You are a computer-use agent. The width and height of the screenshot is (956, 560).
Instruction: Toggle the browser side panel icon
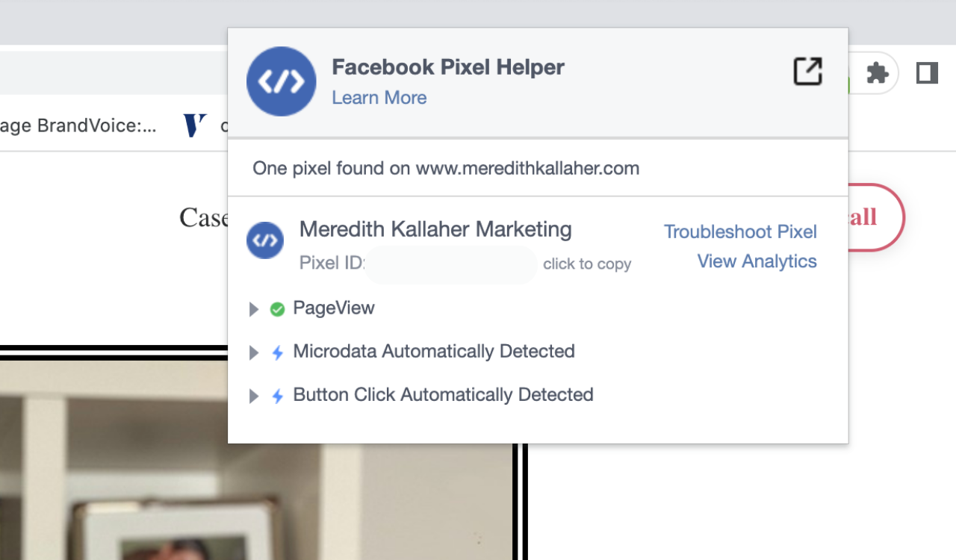click(927, 72)
